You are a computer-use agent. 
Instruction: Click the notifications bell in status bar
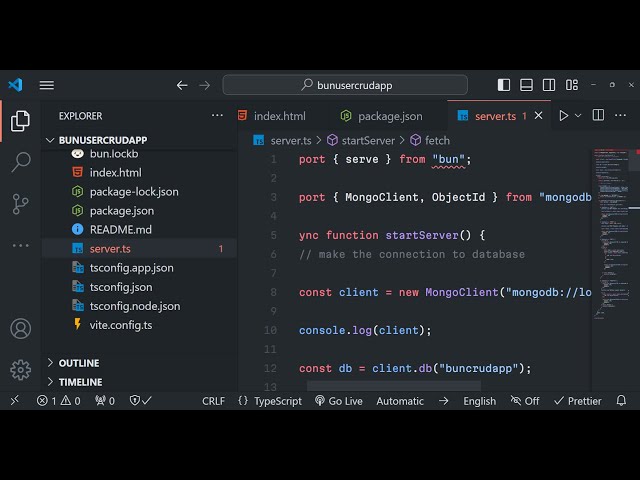coord(621,401)
